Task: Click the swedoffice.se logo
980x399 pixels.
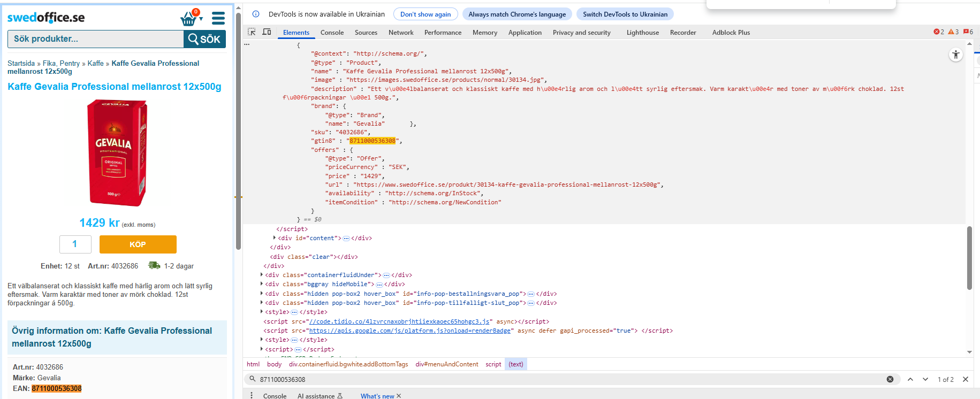Action: point(46,18)
